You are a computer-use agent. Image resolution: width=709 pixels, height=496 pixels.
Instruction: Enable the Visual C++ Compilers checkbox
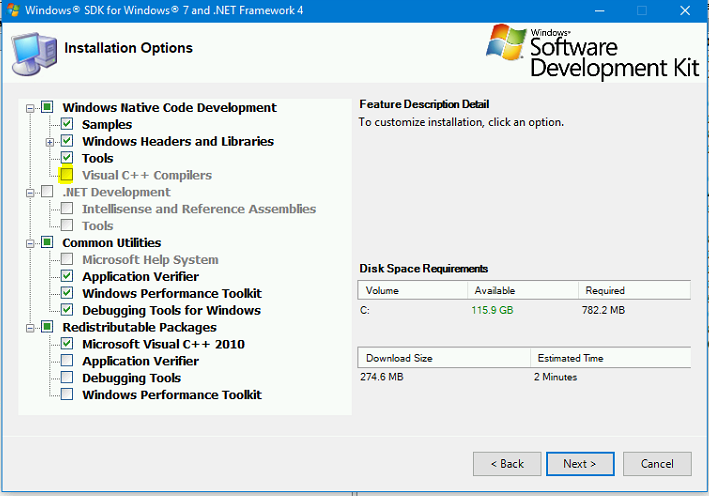pyautogui.click(x=67, y=175)
